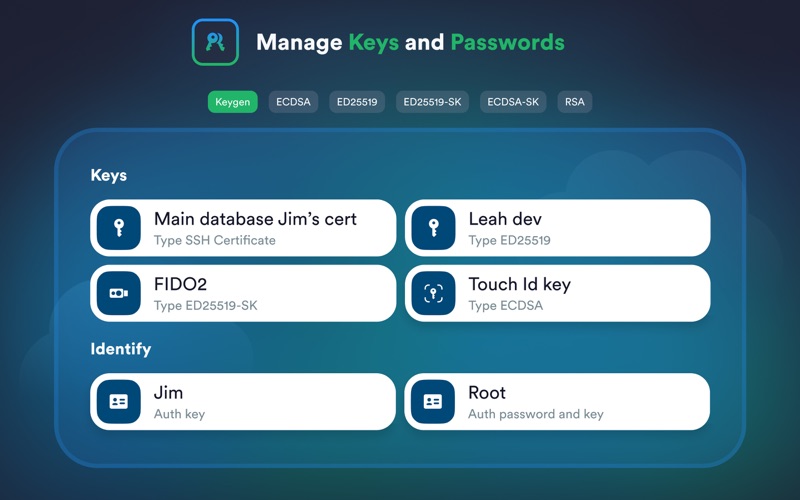The height and width of the screenshot is (500, 800).
Task: Switch to the ECDSA tab
Action: tap(293, 102)
